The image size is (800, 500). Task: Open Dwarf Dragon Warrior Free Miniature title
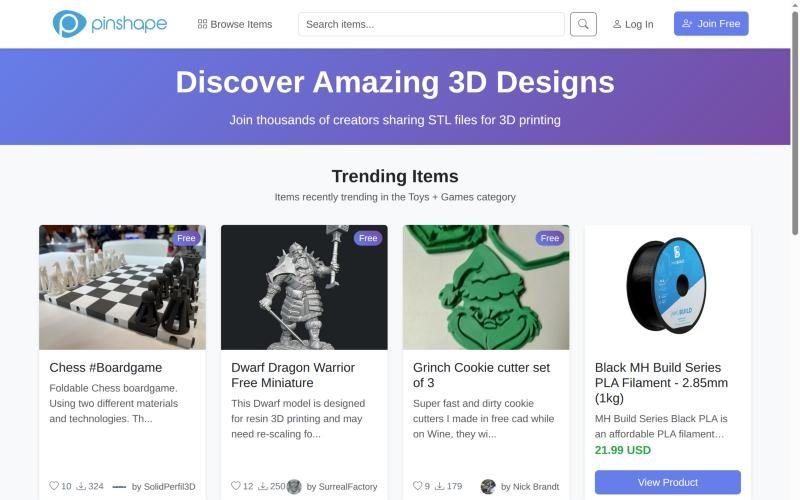(x=293, y=375)
